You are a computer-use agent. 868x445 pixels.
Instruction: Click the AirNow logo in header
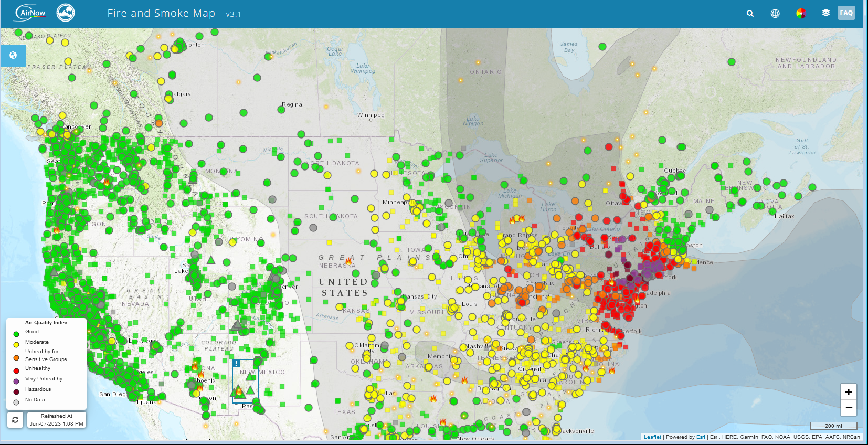point(30,13)
